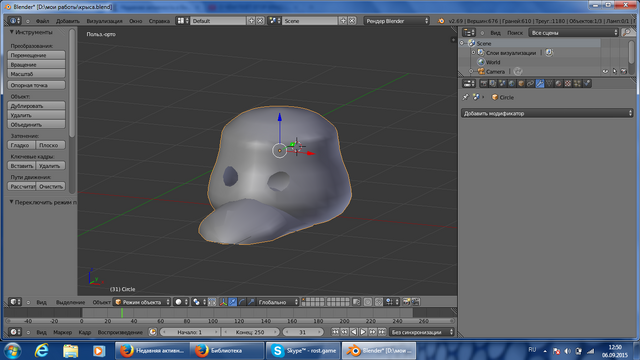
Task: Click the current frame field showing 31
Action: (303, 332)
